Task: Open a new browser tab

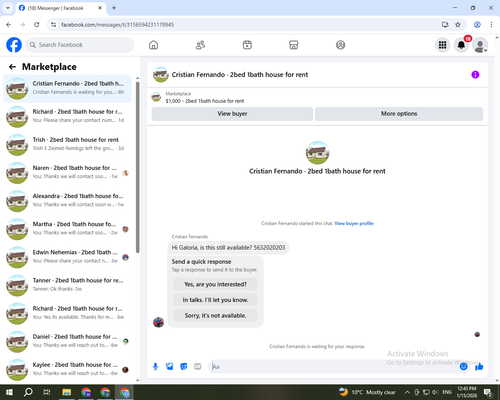Action: click(114, 8)
